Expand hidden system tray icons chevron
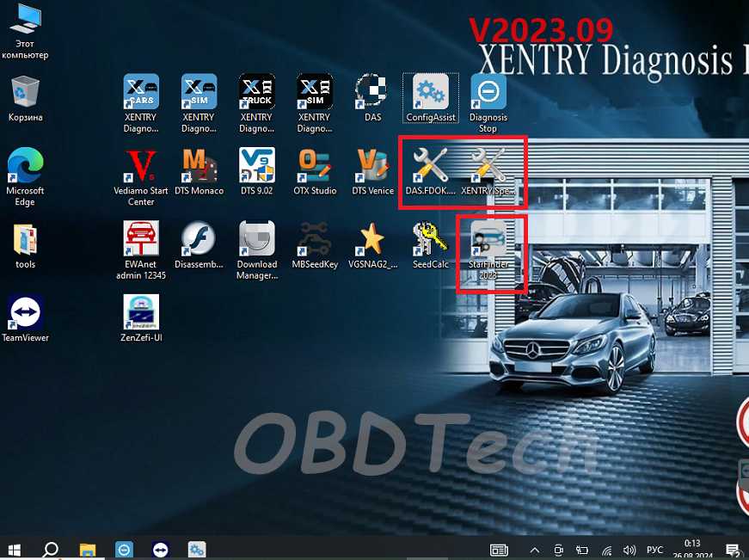Screen dimensions: 749x560 pos(535,551)
